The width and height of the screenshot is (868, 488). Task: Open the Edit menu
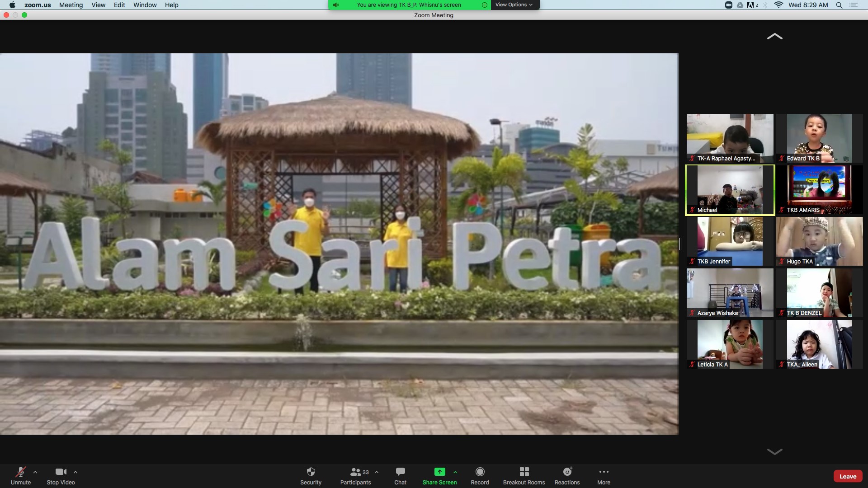pos(119,5)
